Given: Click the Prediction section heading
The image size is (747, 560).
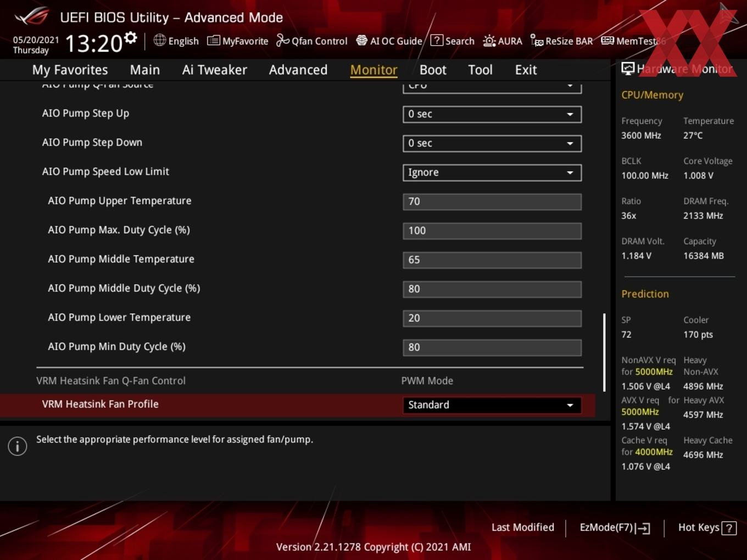Looking at the screenshot, I should point(645,294).
